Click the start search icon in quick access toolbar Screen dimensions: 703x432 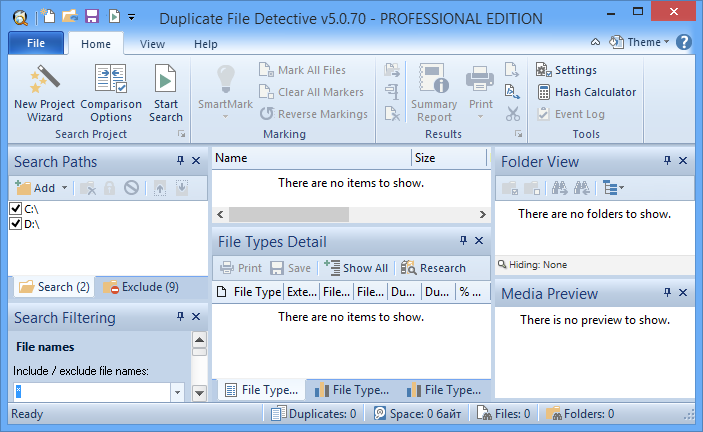click(114, 17)
